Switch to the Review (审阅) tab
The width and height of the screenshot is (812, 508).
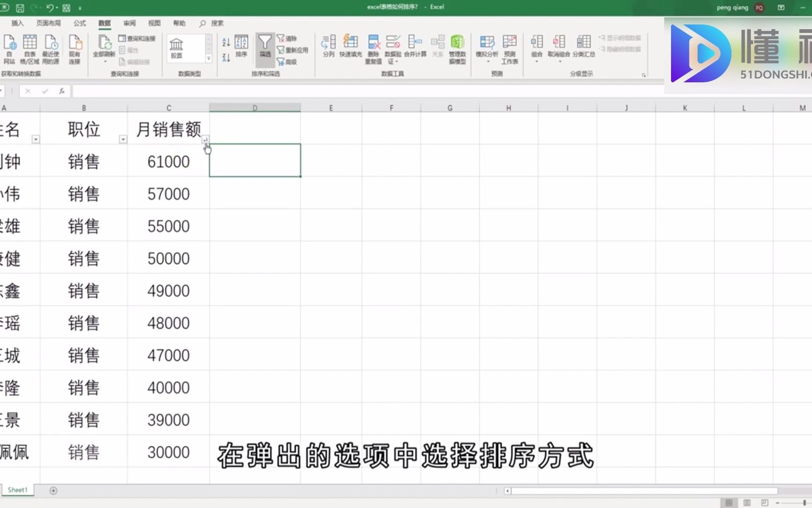129,23
